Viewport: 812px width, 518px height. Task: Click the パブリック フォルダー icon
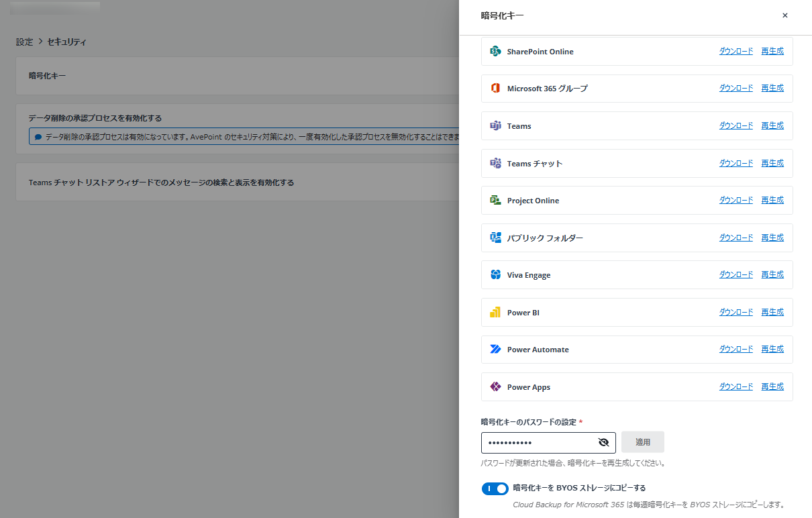click(x=496, y=238)
